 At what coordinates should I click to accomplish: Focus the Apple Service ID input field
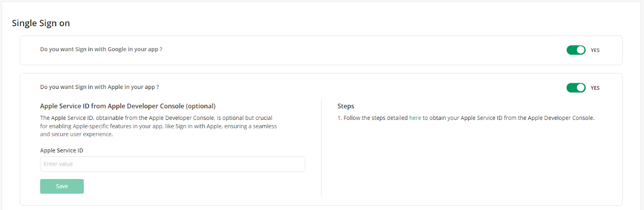[x=173, y=164]
